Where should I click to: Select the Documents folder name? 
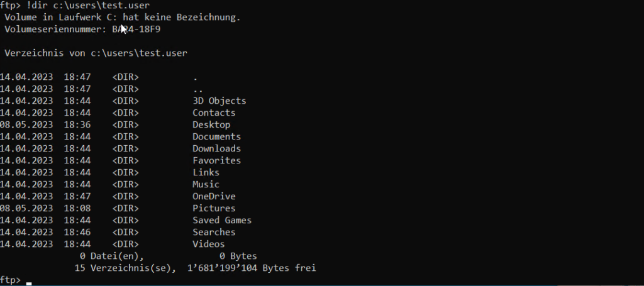[x=216, y=136]
